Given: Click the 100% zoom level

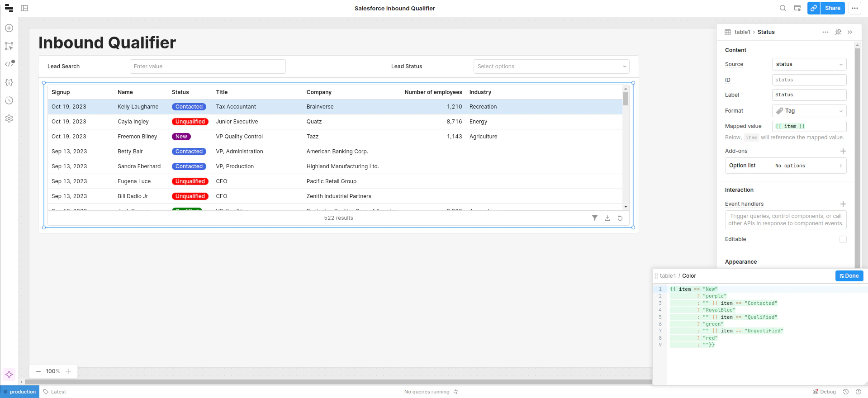Looking at the screenshot, I should pyautogui.click(x=53, y=371).
